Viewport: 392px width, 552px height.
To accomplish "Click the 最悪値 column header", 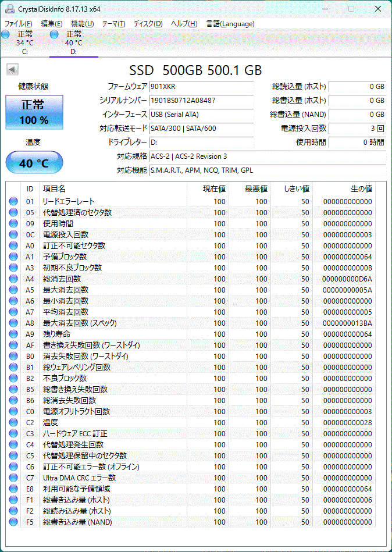I will pos(250,188).
